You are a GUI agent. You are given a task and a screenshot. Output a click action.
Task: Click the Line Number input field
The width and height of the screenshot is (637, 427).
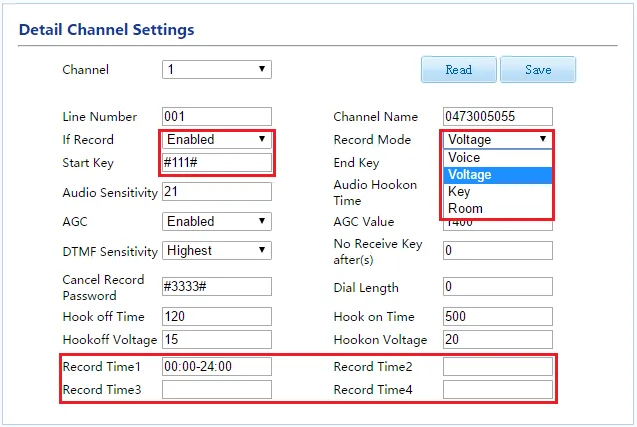click(216, 117)
